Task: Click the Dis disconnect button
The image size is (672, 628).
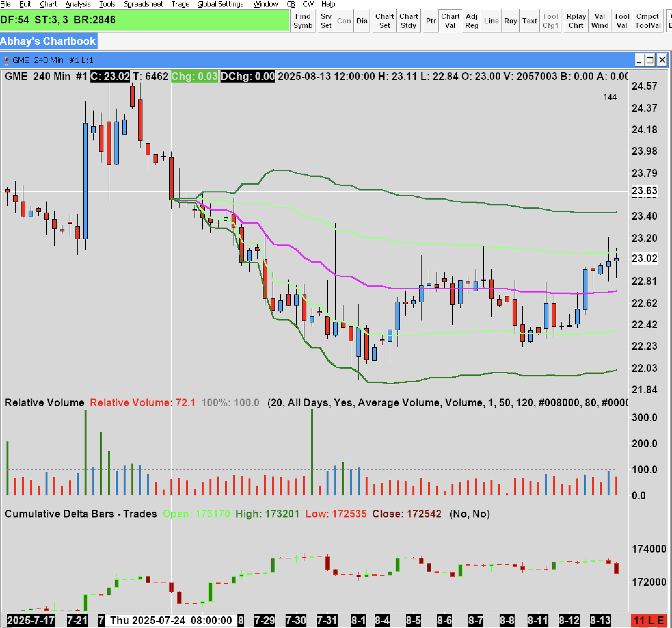Action: [x=361, y=21]
